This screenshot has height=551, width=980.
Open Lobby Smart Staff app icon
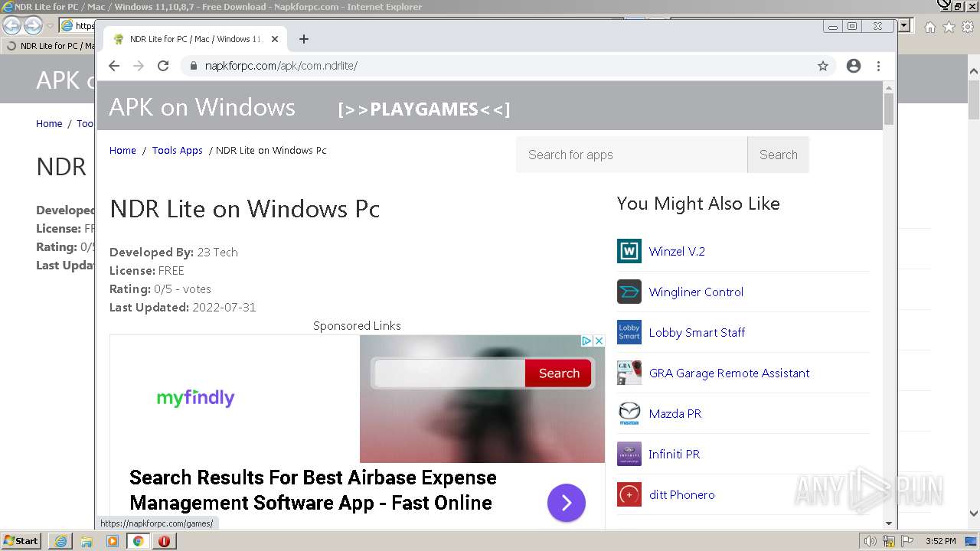629,332
